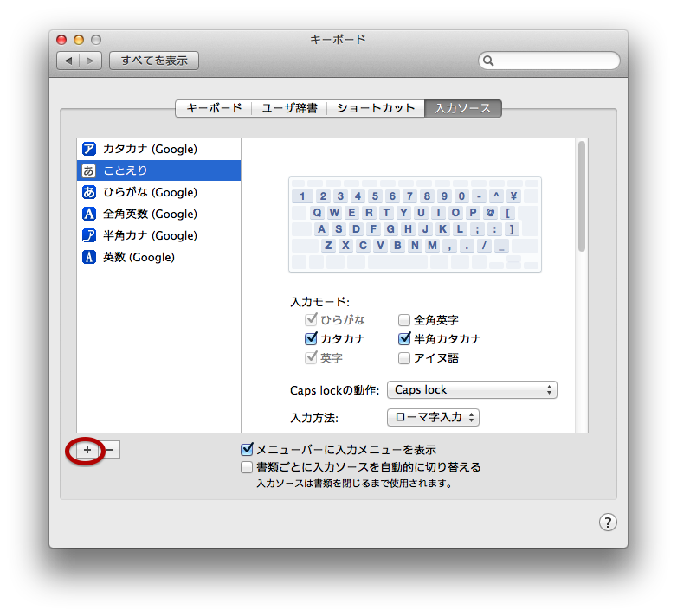Click the yellow minimize window button
This screenshot has height=616, width=677.
[x=79, y=40]
